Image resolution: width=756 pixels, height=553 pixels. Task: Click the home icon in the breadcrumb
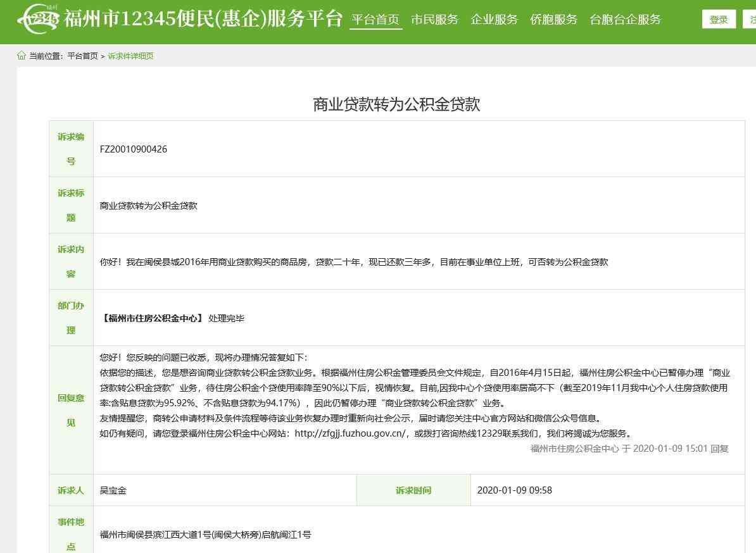(x=22, y=56)
